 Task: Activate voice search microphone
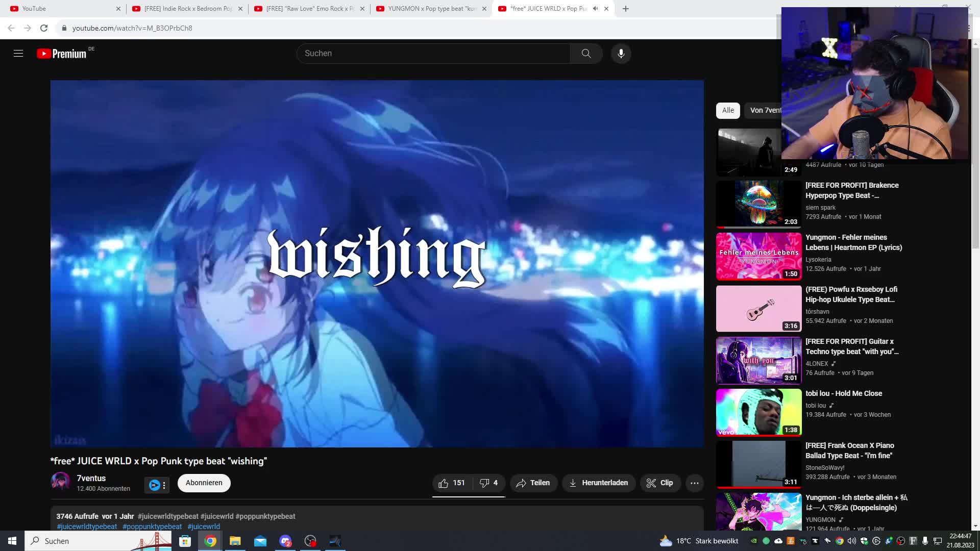[621, 54]
